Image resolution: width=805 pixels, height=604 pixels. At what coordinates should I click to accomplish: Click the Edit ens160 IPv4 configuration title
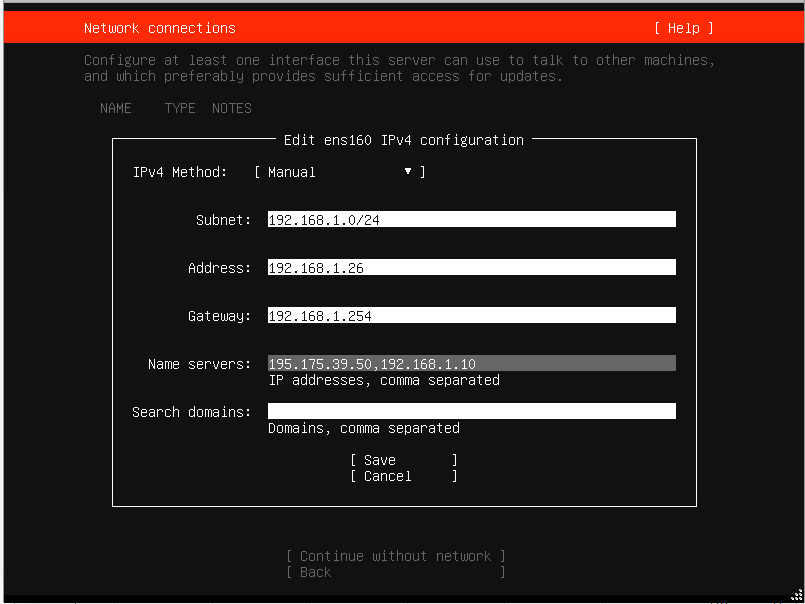pyautogui.click(x=404, y=140)
